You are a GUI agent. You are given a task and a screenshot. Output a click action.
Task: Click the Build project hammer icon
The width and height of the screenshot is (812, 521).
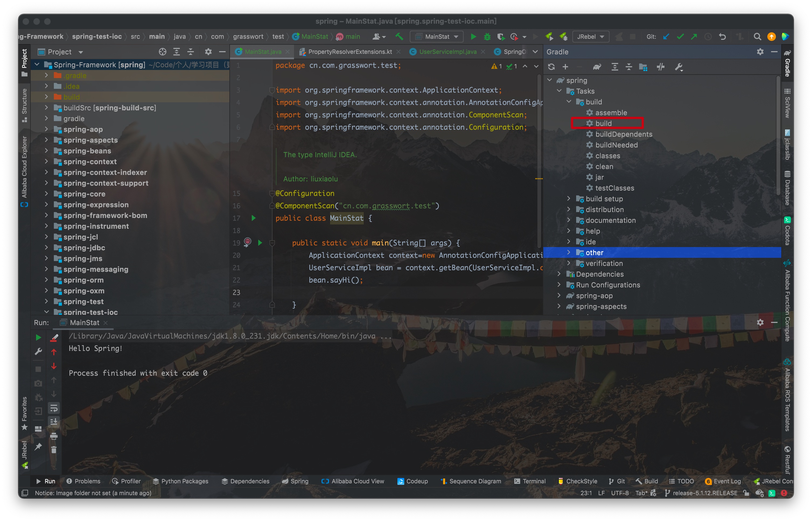point(399,37)
